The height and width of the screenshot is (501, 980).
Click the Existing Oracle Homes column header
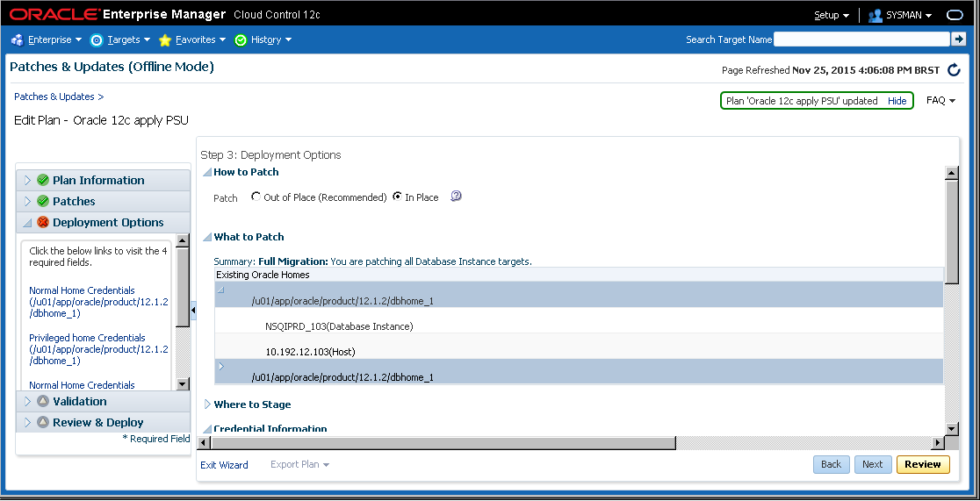tap(578, 275)
